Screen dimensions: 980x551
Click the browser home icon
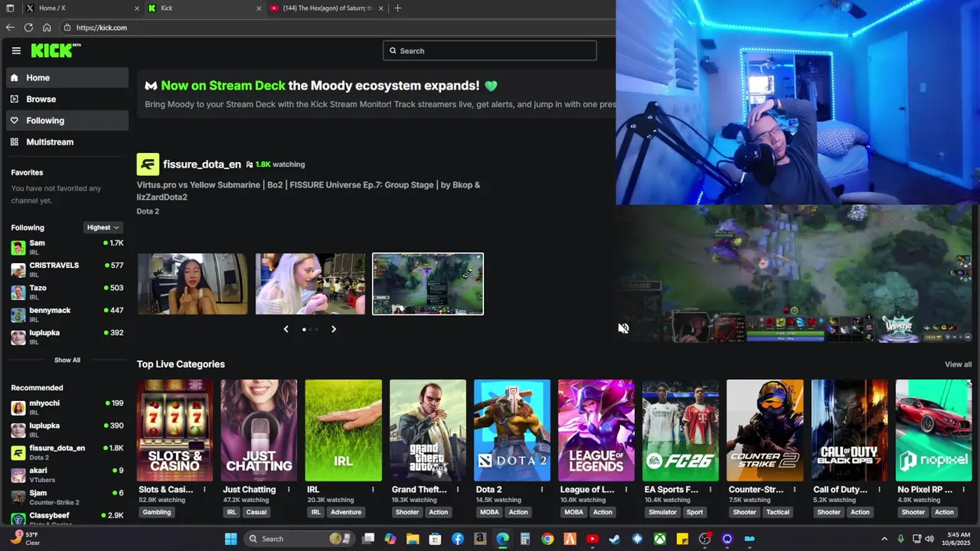[47, 28]
